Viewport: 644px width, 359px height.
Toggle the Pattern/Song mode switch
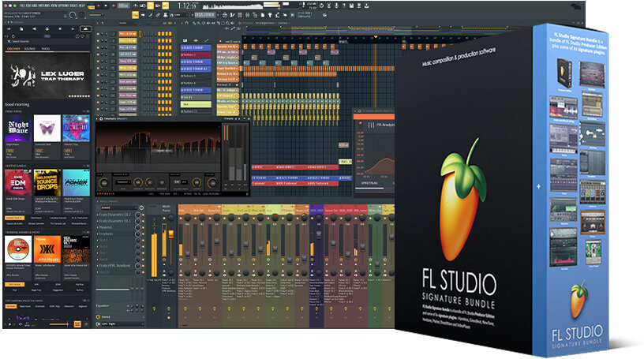(x=90, y=6)
